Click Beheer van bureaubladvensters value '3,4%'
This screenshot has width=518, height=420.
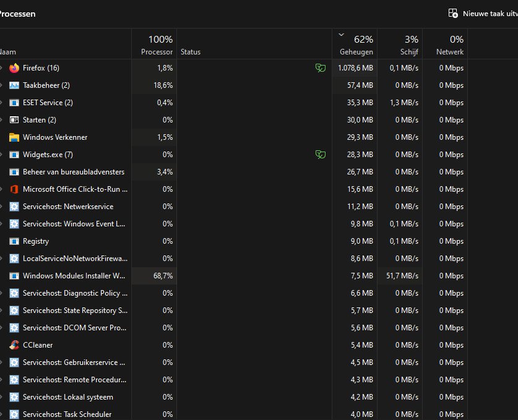click(x=165, y=172)
